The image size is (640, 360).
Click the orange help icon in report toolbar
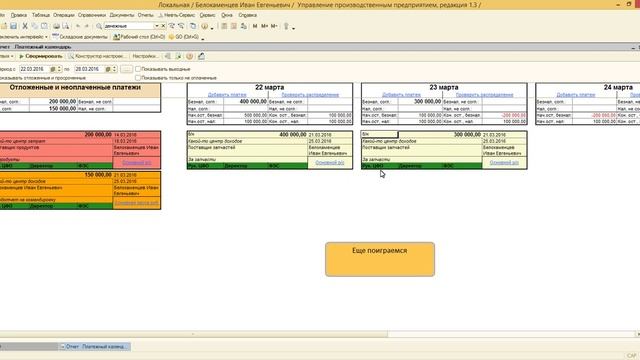(x=189, y=56)
